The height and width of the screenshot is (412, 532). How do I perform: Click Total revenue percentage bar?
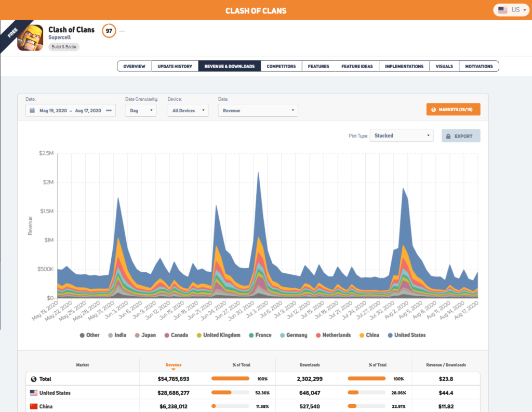coord(230,378)
